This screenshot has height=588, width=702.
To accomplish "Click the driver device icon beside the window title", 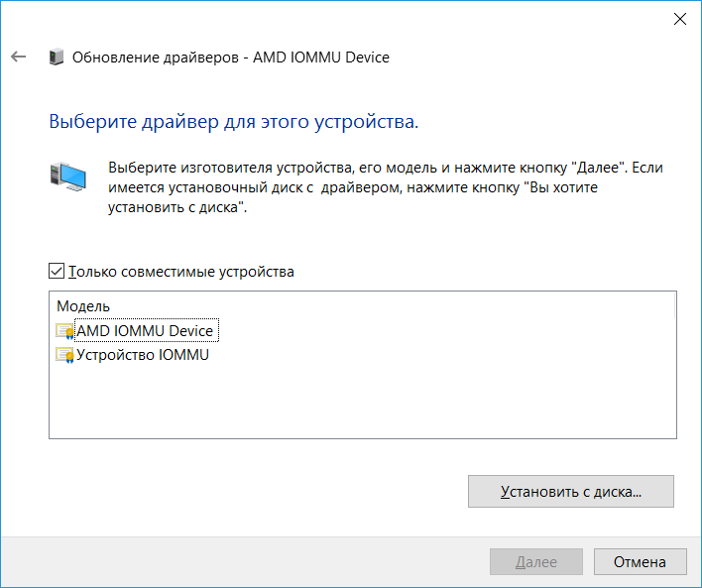I will tap(57, 58).
